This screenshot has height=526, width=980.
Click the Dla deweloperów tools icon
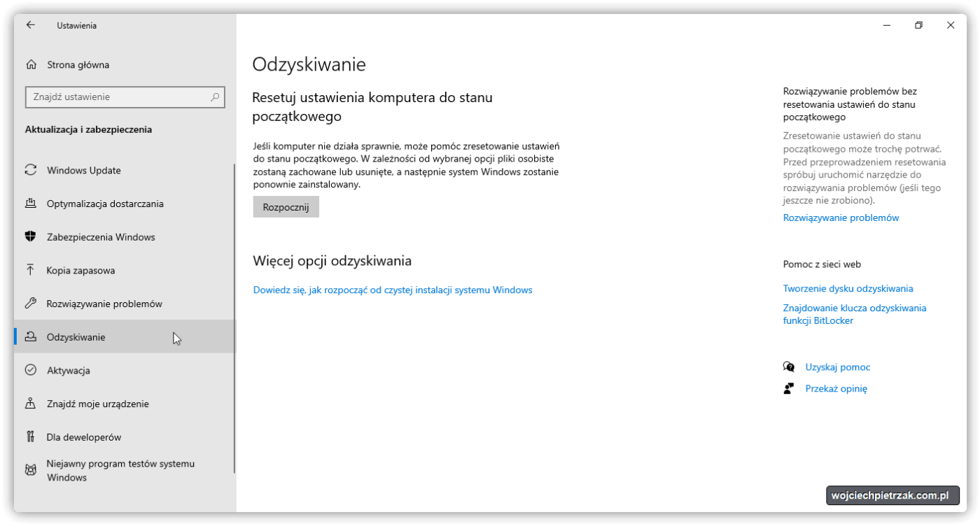(x=31, y=437)
